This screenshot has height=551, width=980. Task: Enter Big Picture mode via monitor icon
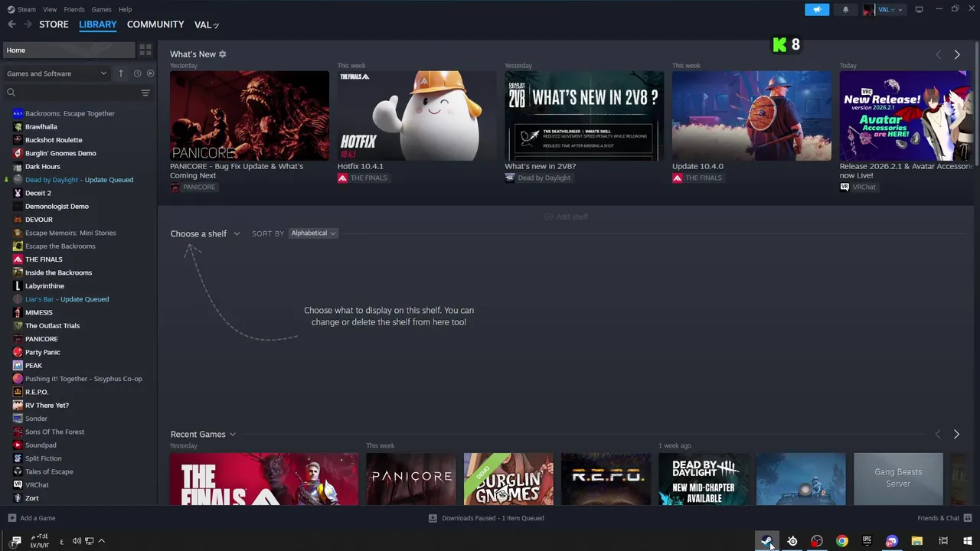[x=919, y=9]
